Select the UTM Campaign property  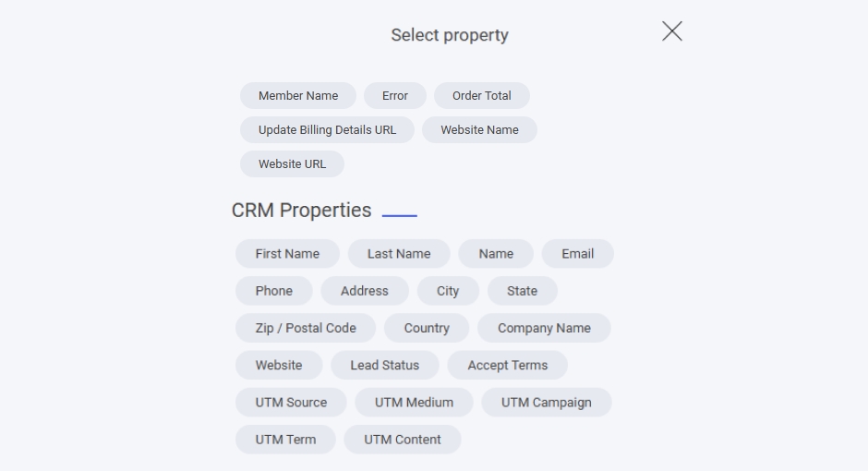(546, 403)
